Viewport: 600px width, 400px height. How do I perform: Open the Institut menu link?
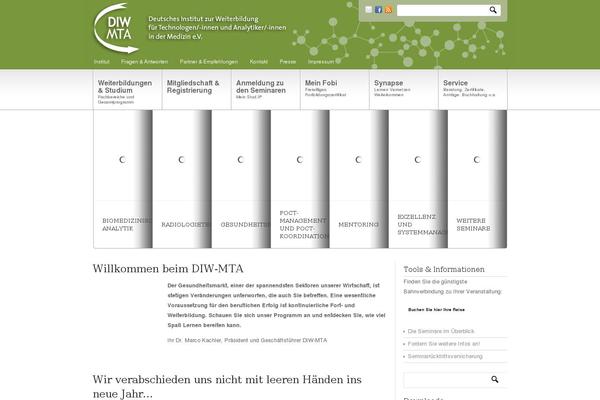[101, 62]
